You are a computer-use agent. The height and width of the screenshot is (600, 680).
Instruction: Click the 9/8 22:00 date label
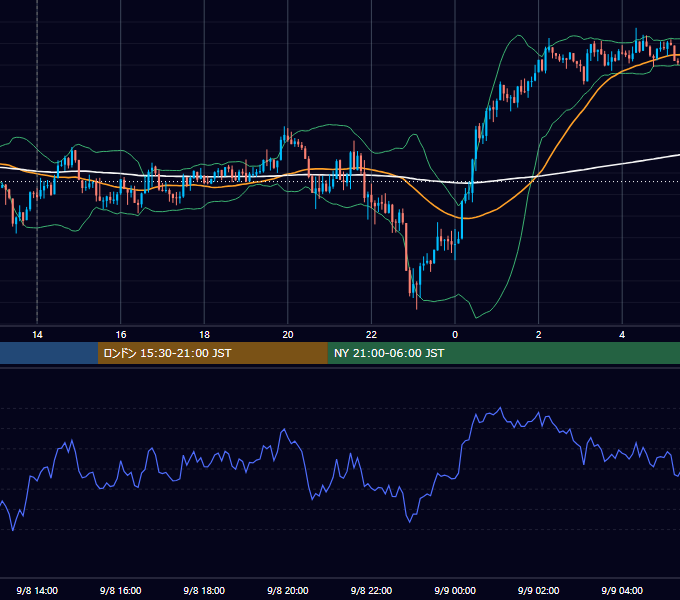(x=371, y=590)
